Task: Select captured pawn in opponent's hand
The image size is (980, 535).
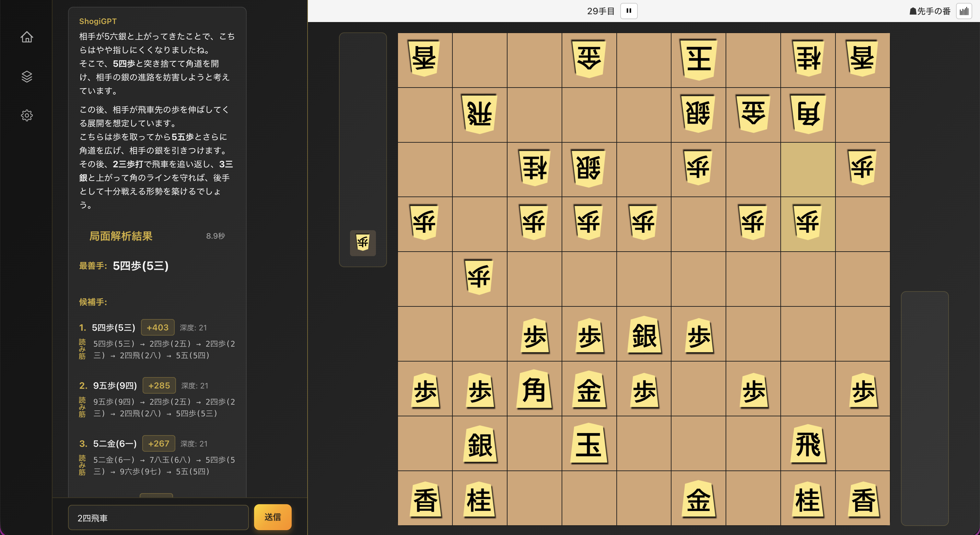Action: (x=363, y=243)
